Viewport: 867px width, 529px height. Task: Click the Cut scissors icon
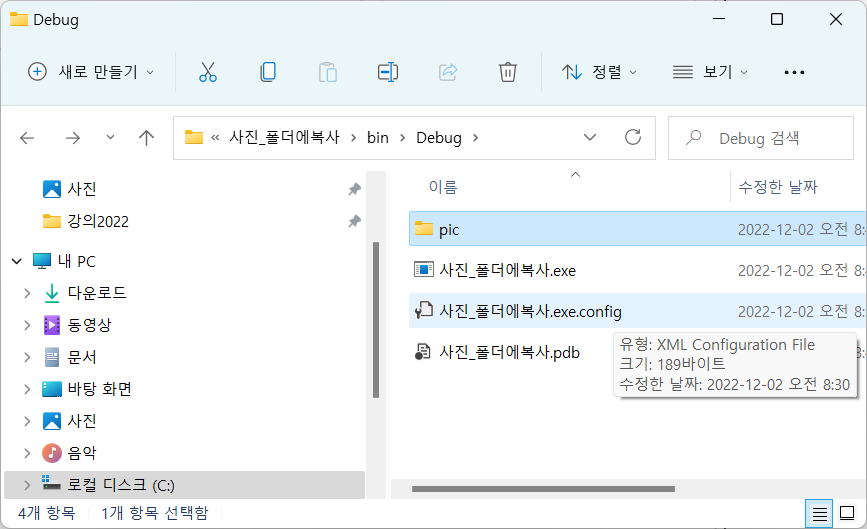(208, 72)
